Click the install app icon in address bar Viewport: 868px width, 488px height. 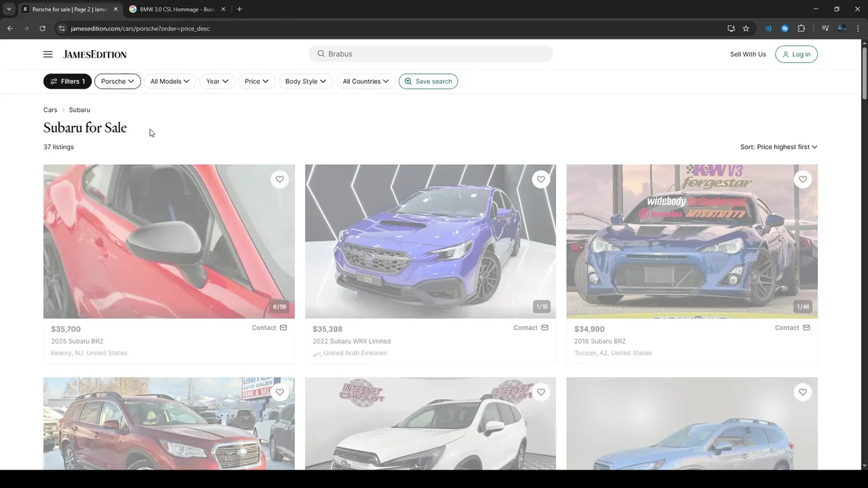(731, 28)
